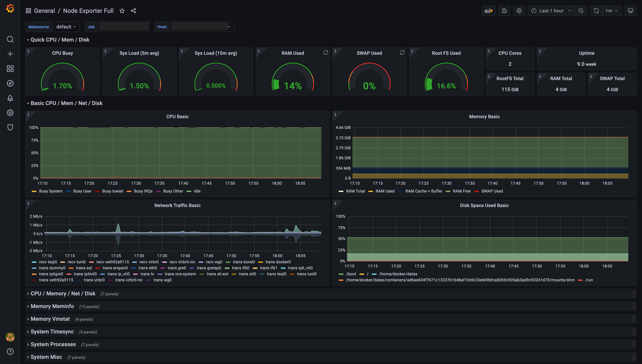Toggle the /boot series in Disk Space legend
The height and width of the screenshot is (364, 642).
tap(351, 274)
